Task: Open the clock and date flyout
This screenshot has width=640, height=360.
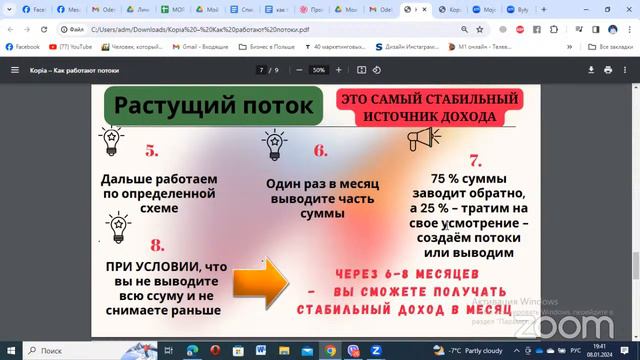Action: coord(599,351)
